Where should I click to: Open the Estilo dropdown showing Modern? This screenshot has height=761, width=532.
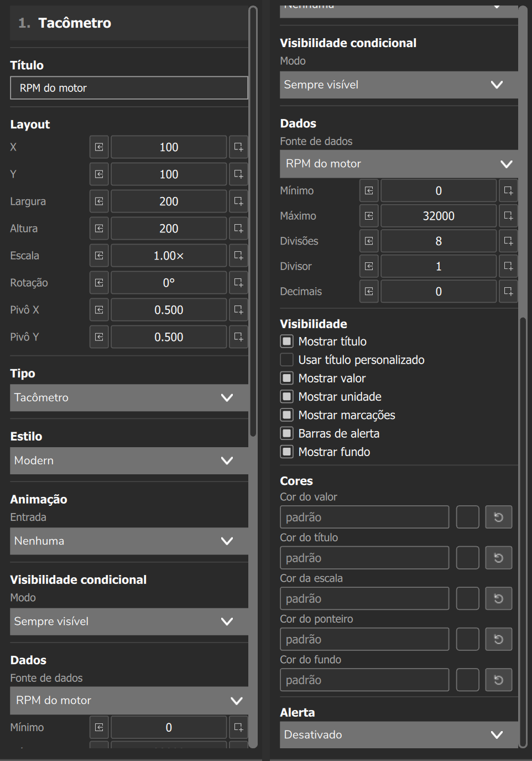click(x=129, y=461)
